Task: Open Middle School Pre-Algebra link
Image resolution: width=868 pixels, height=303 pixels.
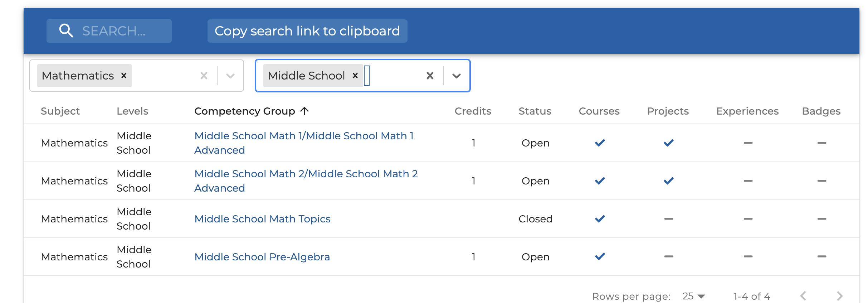Action: pyautogui.click(x=262, y=257)
